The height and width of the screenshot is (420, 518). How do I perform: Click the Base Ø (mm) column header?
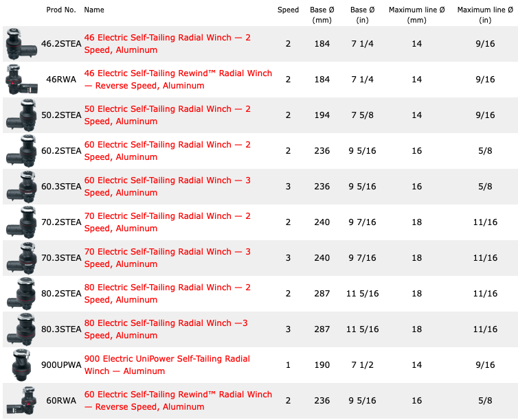point(322,15)
